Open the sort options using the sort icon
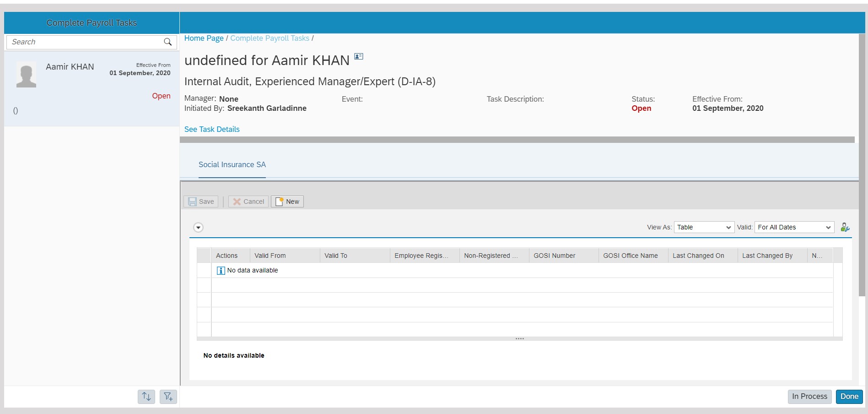The height and width of the screenshot is (414, 868). (x=146, y=397)
